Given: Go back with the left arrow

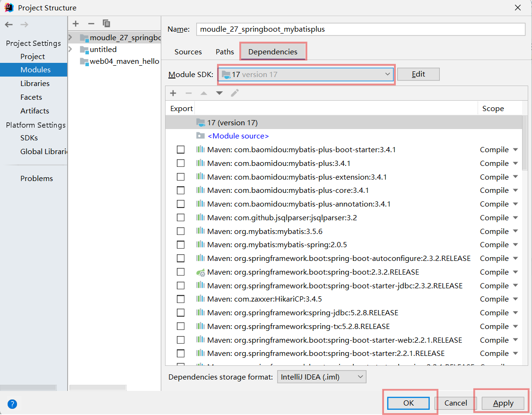Looking at the screenshot, I should click(9, 25).
